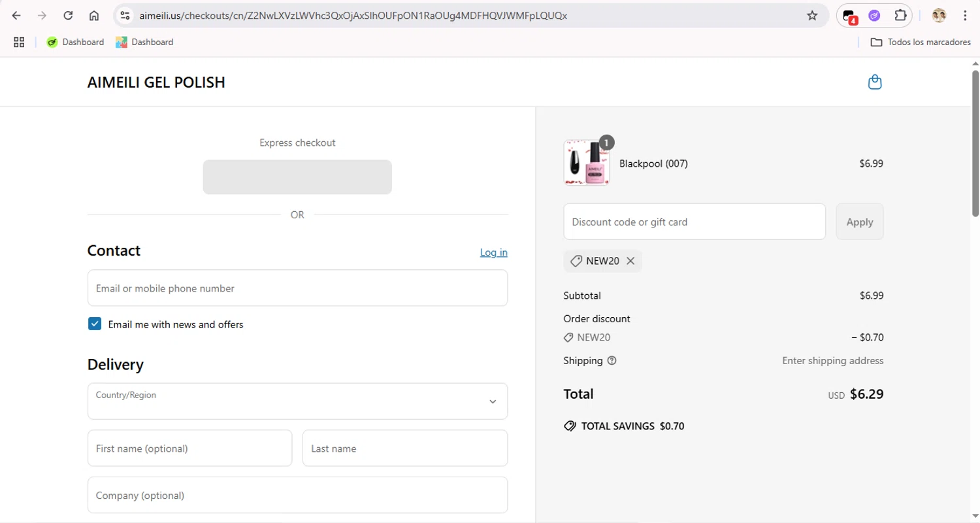
Task: Click the AIMEILI GEL POLISH store title
Action: (156, 82)
